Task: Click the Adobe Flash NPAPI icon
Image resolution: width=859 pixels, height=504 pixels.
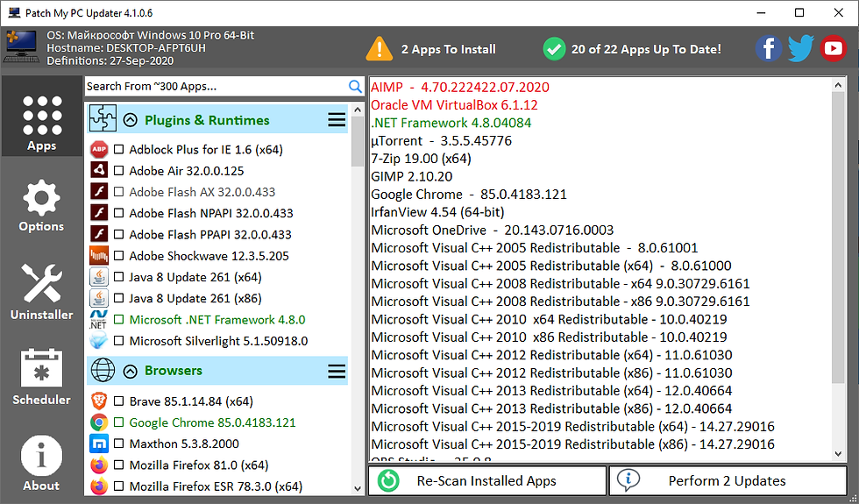Action: 99,212
